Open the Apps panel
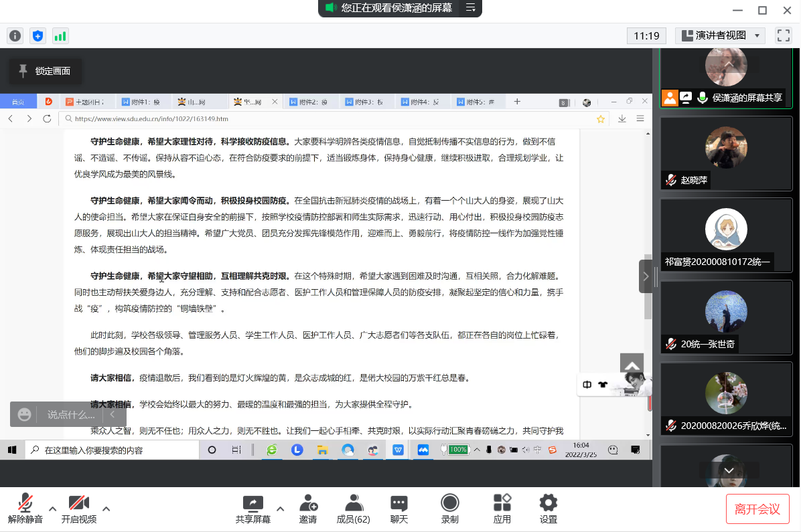The width and height of the screenshot is (801, 532). [502, 509]
